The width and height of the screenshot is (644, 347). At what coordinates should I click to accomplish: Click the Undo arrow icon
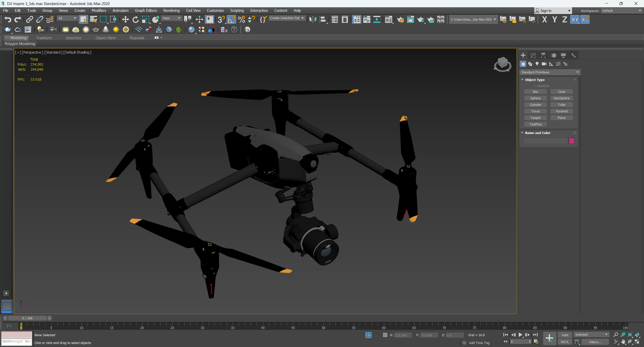(x=8, y=19)
